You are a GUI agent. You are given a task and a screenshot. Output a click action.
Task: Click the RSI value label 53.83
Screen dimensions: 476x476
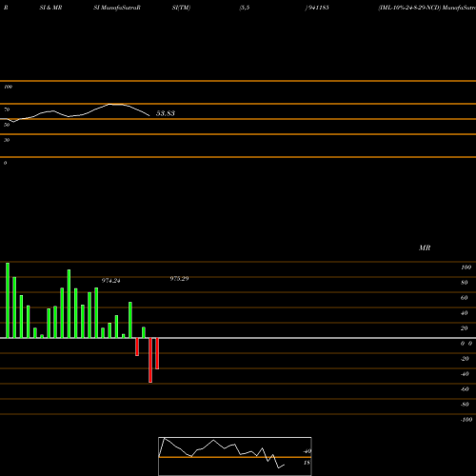coord(166,113)
